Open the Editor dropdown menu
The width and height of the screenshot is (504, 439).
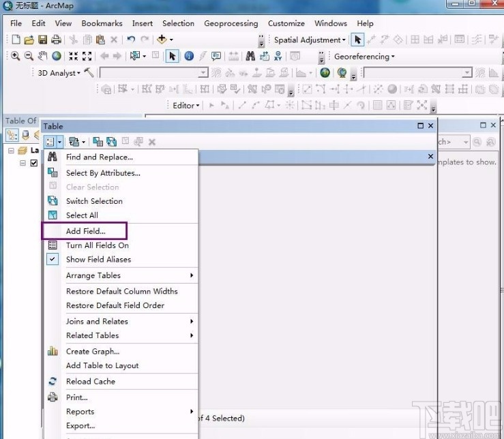186,106
